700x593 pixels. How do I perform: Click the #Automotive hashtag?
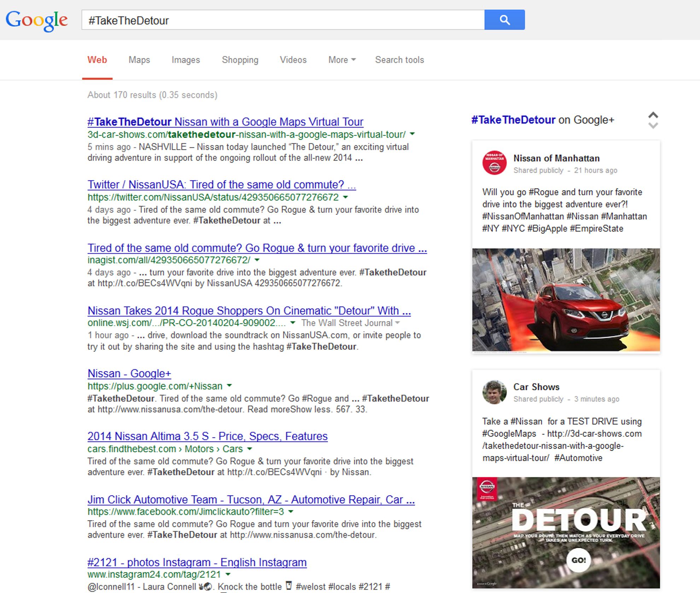578,458
